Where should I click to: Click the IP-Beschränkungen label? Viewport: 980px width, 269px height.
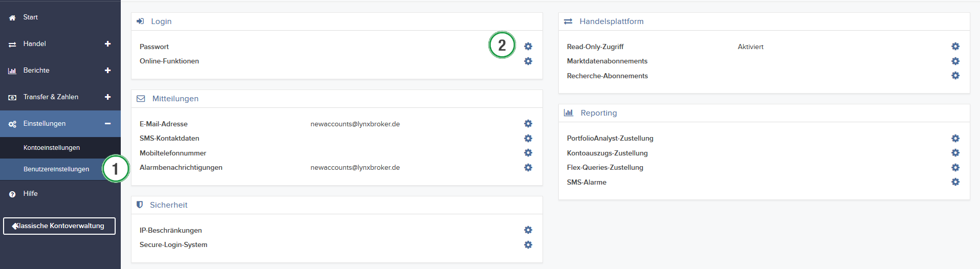[171, 230]
